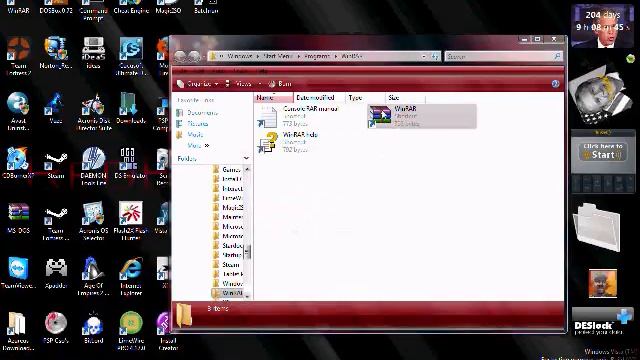Open the Flash Hunter desktop shortcut
This screenshot has height=360, width=640.
[131, 221]
